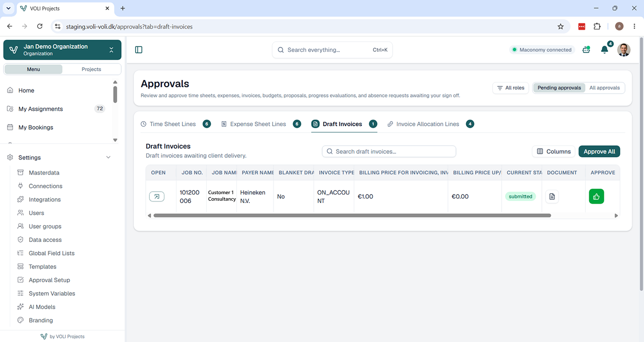Screen dimensions: 644x342
Task: Switch to Menu view in sidebar
Action: (x=34, y=69)
